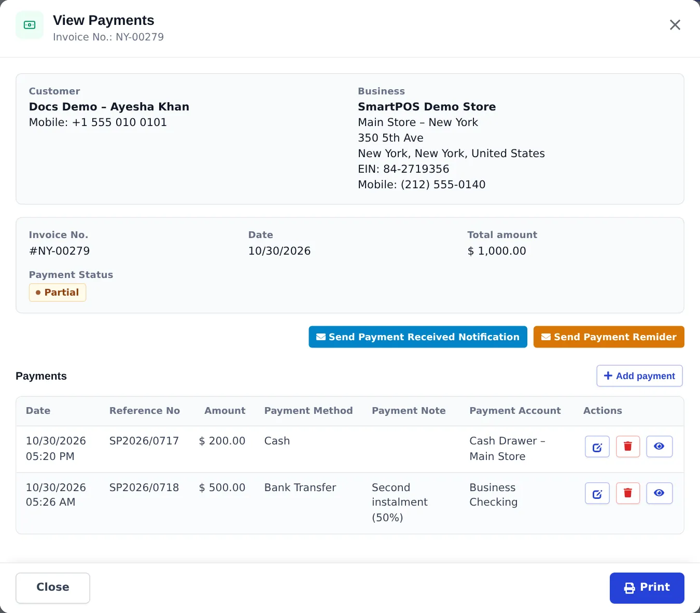Edit payment SP2026/0717

pyautogui.click(x=597, y=447)
